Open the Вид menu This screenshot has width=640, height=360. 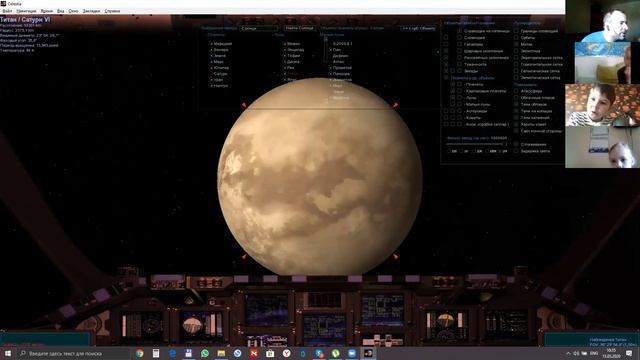60,11
